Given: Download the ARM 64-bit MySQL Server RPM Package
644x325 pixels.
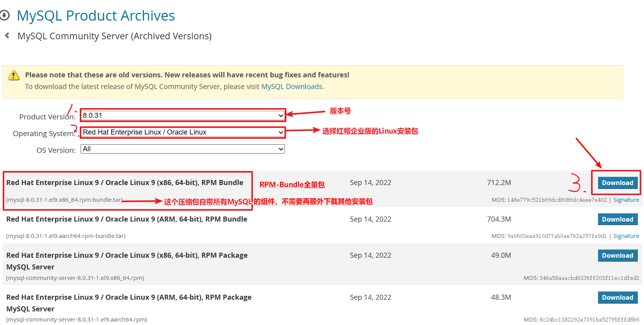Looking at the screenshot, I should click(x=618, y=297).
